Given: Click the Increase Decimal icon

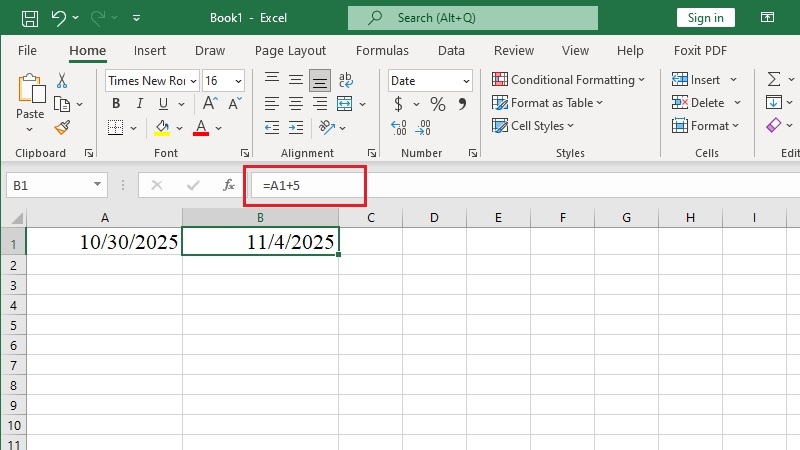Looking at the screenshot, I should click(x=398, y=128).
